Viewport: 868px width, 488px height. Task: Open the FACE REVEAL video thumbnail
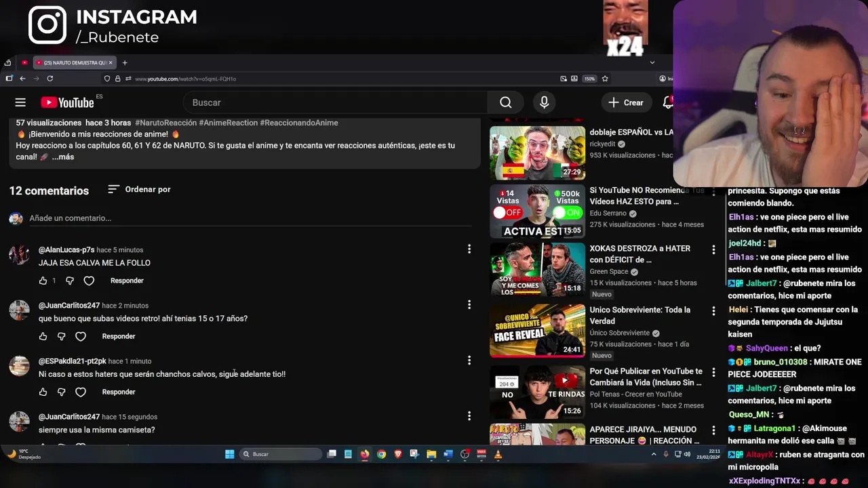pyautogui.click(x=537, y=331)
